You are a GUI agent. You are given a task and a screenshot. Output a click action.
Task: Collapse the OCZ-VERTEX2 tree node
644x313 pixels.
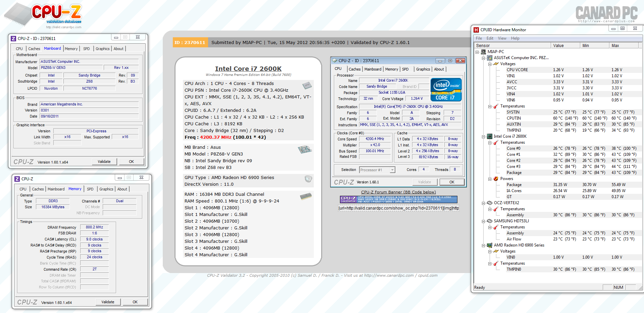click(484, 203)
